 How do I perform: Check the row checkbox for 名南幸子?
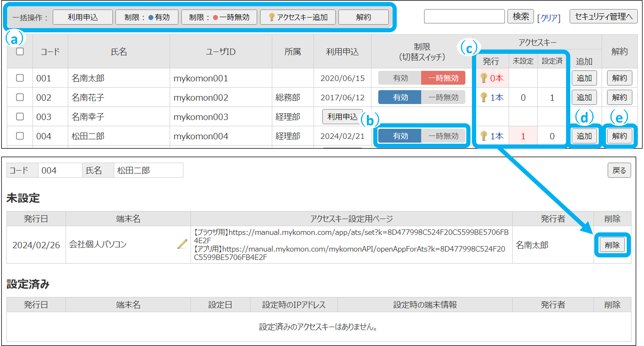point(20,117)
